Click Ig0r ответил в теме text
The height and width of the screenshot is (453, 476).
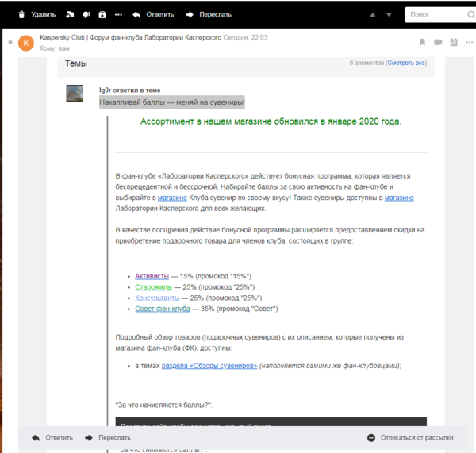click(x=130, y=90)
